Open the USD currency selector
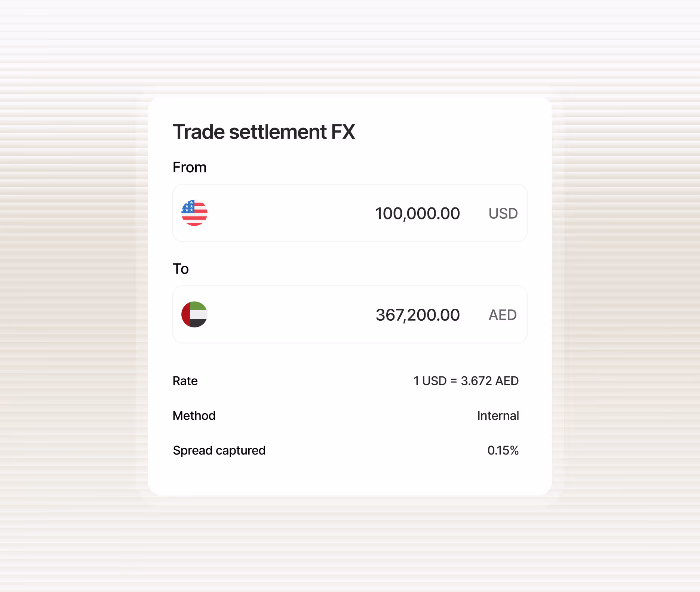The height and width of the screenshot is (592, 700). [x=502, y=213]
